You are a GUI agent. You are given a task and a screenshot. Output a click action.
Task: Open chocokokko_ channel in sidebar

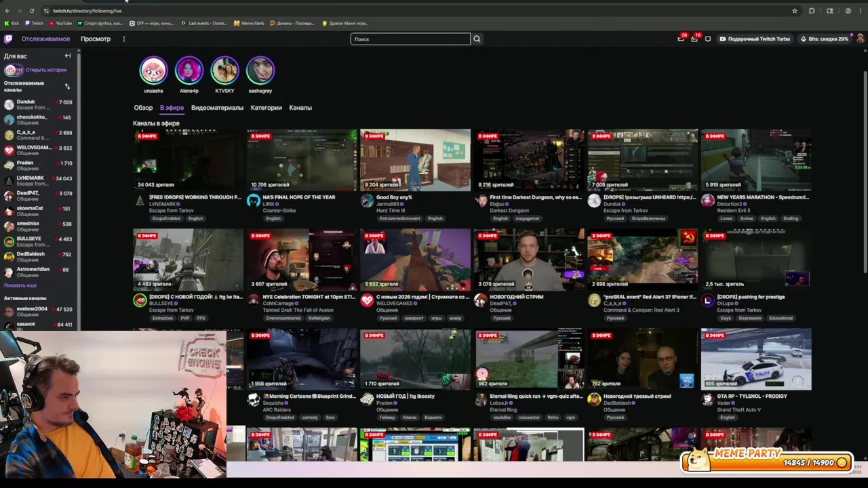click(38, 119)
